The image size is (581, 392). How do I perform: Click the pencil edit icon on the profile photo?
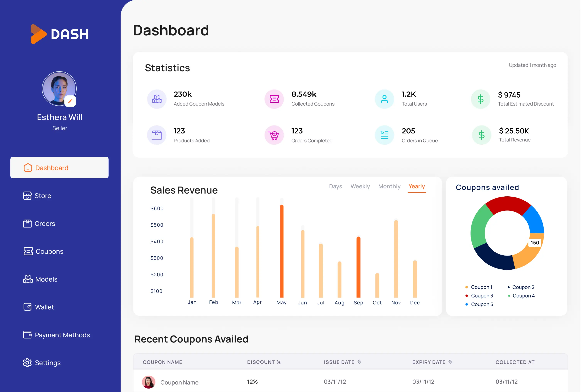pos(70,101)
